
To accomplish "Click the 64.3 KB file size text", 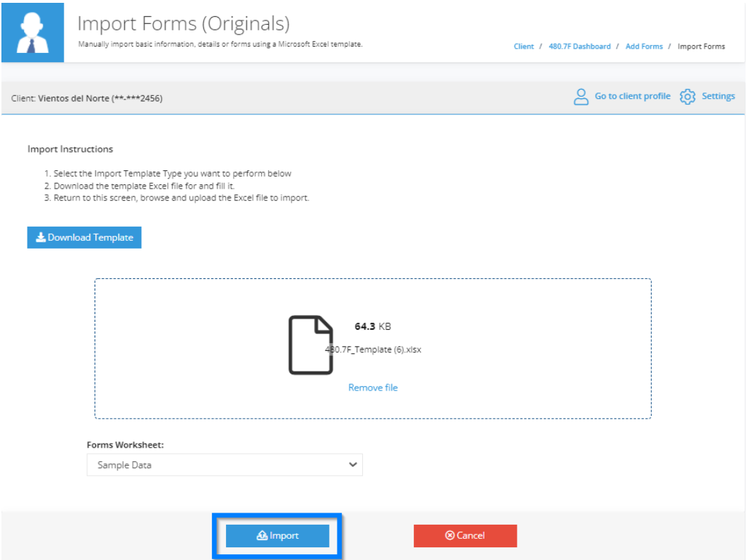I will [373, 326].
